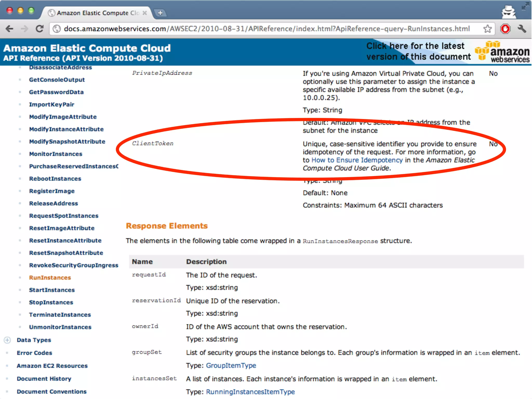
Task: Open the Error Codes sidebar entry
Action: tap(34, 353)
